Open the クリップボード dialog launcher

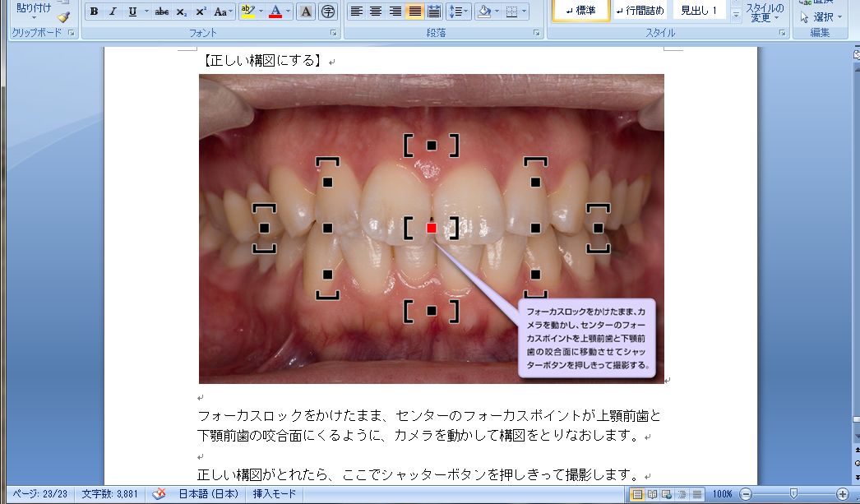(72, 33)
